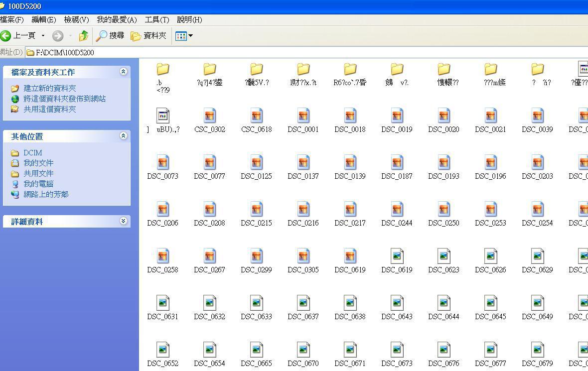
Task: Open the 檔案(F) menu
Action: (12, 19)
